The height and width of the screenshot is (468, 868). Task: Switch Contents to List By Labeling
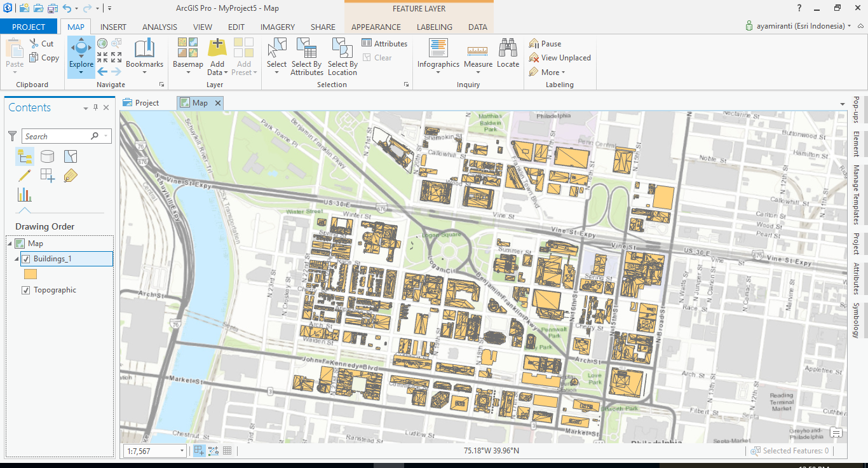tap(71, 175)
